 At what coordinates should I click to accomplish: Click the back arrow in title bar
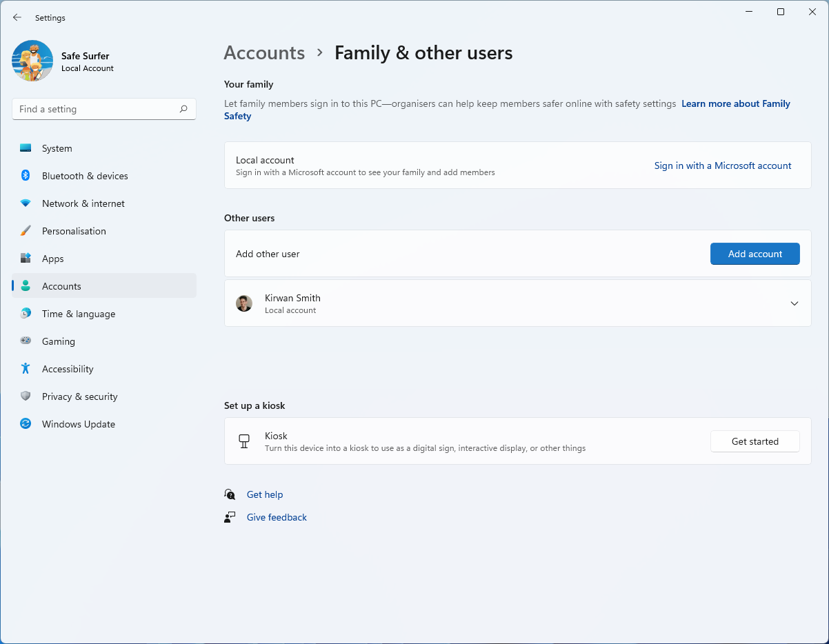[x=17, y=18]
